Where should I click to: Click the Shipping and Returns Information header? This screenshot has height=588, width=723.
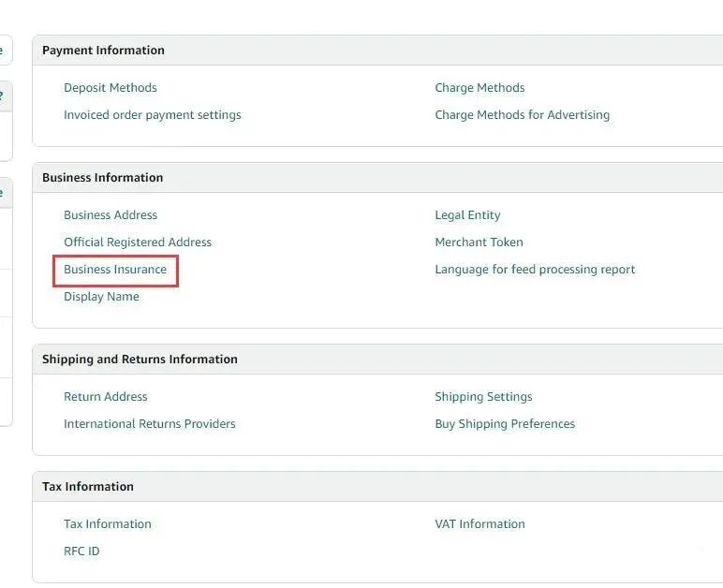tap(140, 359)
